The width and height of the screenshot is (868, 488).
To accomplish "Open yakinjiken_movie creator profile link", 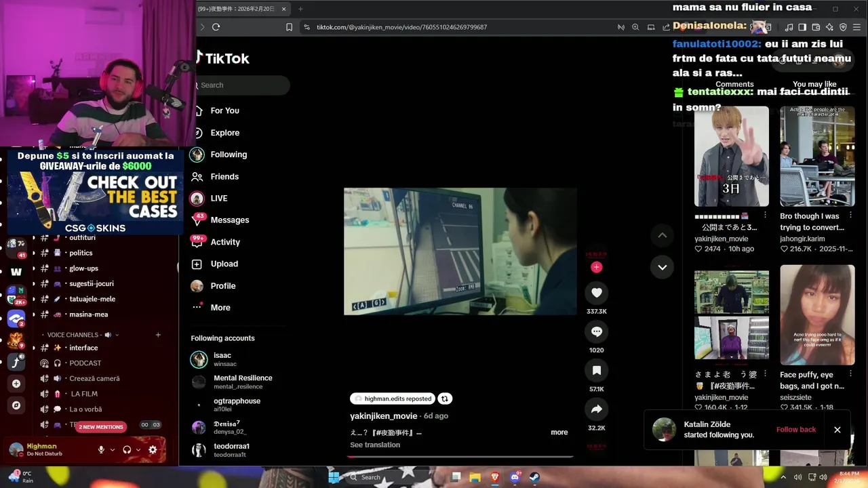I will 384,416.
